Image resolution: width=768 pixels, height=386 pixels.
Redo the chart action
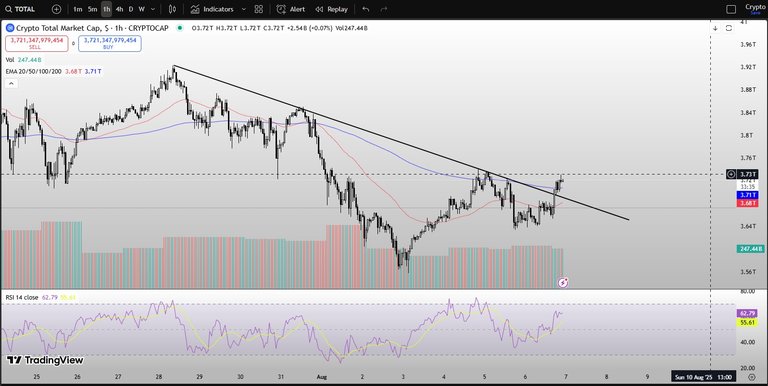point(384,9)
